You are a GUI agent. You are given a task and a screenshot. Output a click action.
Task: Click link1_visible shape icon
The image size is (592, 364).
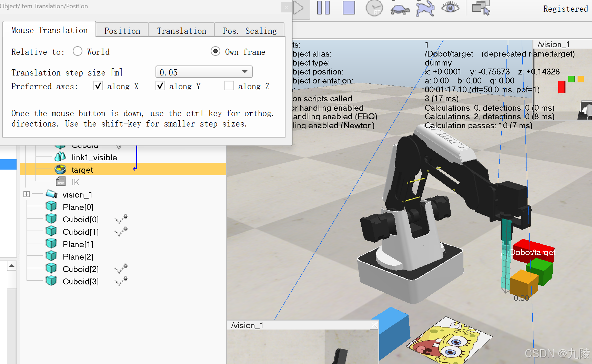pos(60,157)
